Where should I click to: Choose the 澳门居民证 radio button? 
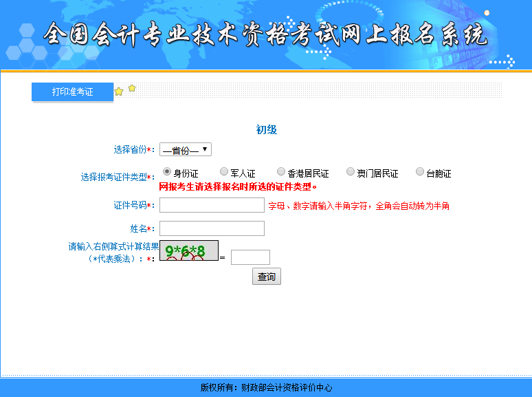pos(350,171)
